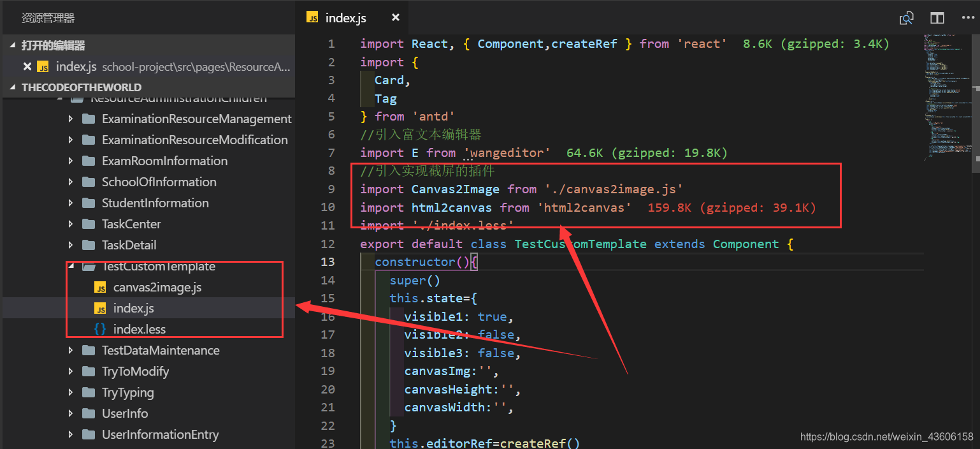The width and height of the screenshot is (980, 449).
Task: Click the braces icon beside index.less
Action: click(x=100, y=330)
